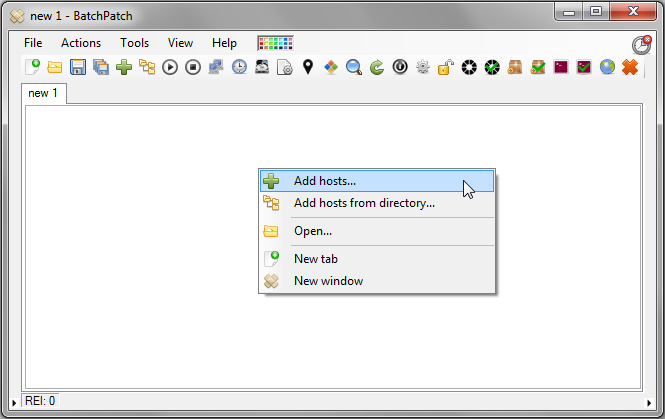Screen dimensions: 665x419
Task: Open the colored grid color picker
Action: click(275, 43)
